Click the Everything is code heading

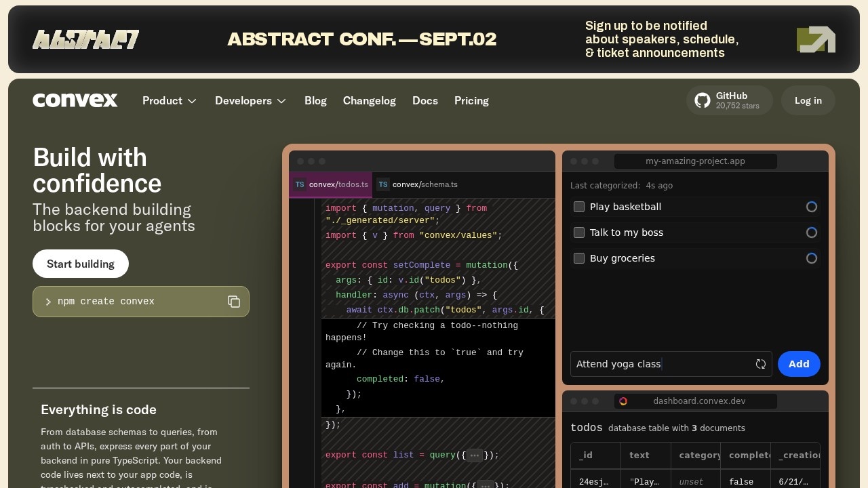(x=98, y=409)
